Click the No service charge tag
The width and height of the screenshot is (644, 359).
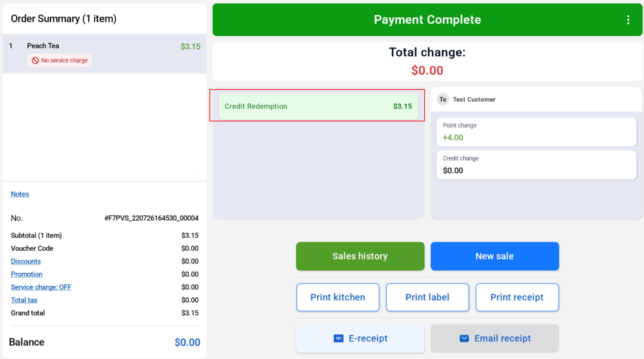click(x=59, y=61)
